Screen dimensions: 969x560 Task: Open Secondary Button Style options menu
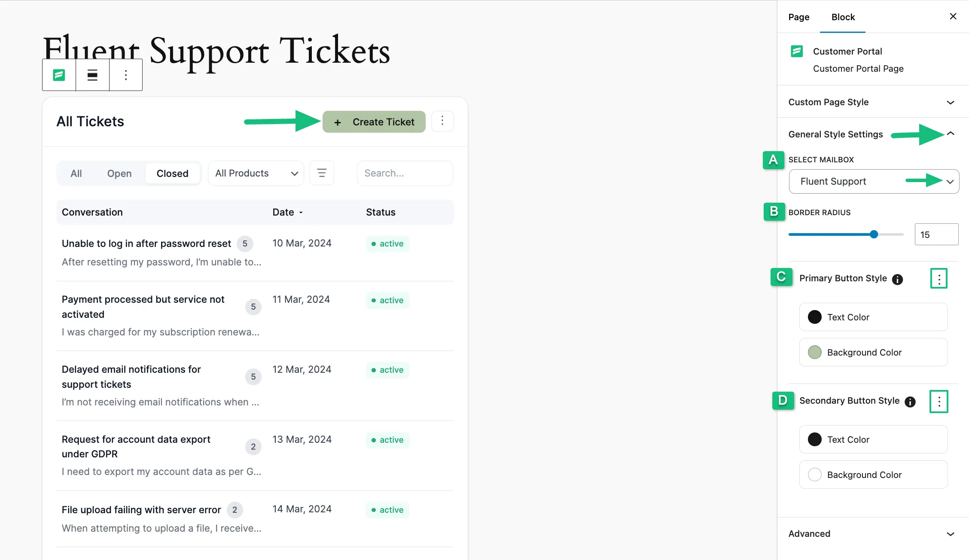(939, 402)
